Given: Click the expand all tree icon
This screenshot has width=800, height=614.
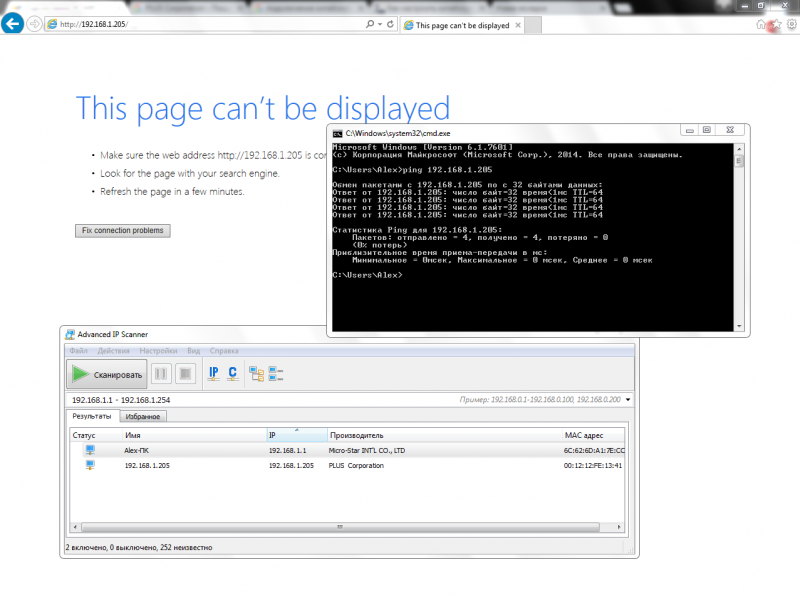Looking at the screenshot, I should [x=257, y=374].
